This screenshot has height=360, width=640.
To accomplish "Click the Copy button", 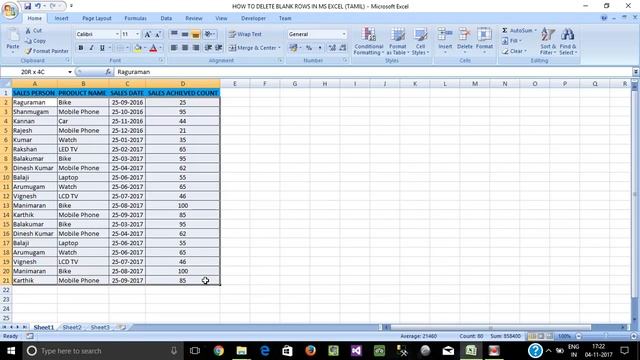I will click(35, 41).
